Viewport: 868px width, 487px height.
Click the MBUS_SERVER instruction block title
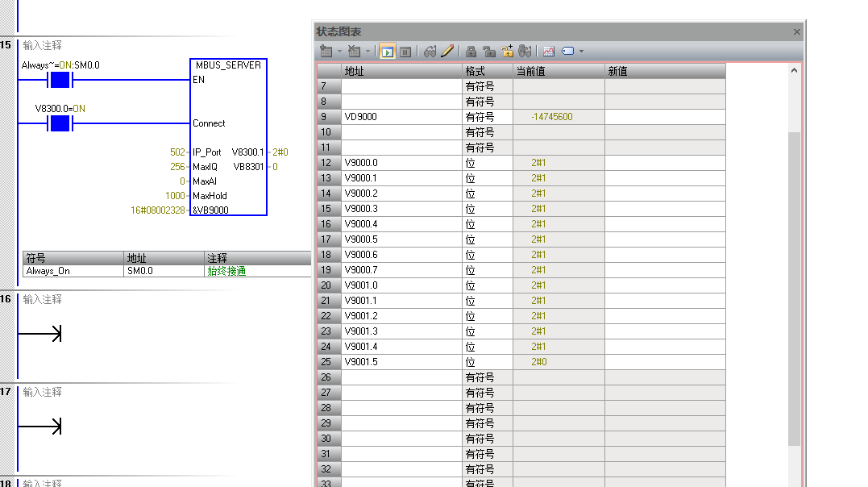(228, 65)
